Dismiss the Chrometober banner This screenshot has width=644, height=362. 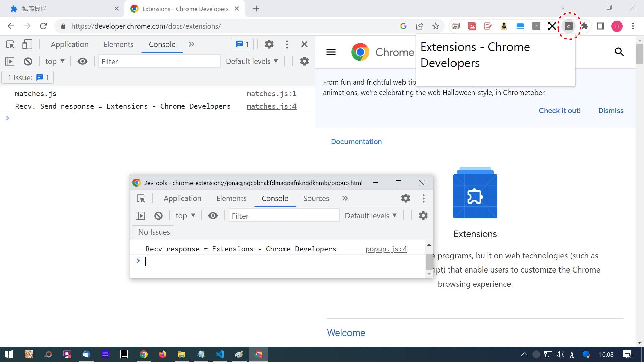point(611,111)
